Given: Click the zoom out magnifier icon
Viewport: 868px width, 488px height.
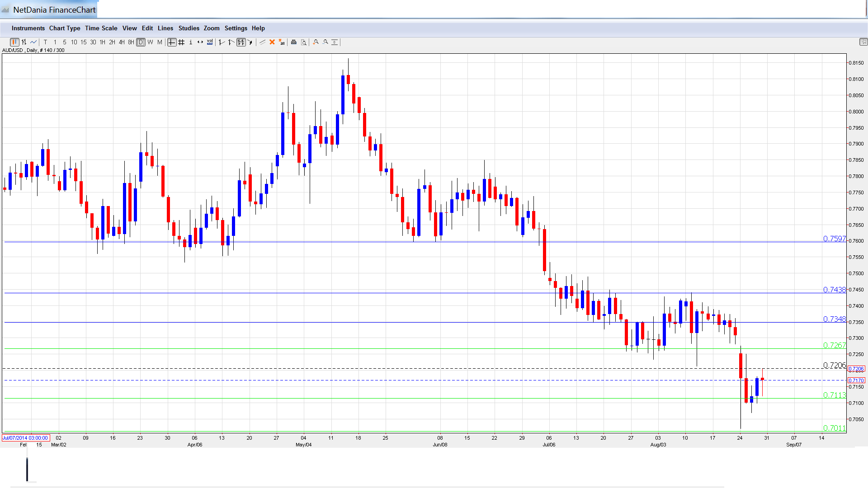Looking at the screenshot, I should [325, 42].
